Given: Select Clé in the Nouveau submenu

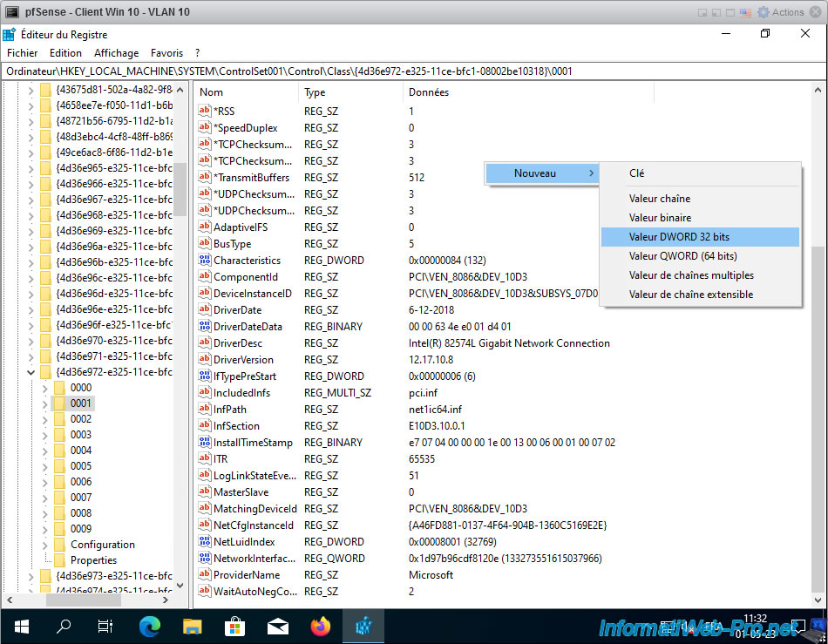Looking at the screenshot, I should 700,173.
